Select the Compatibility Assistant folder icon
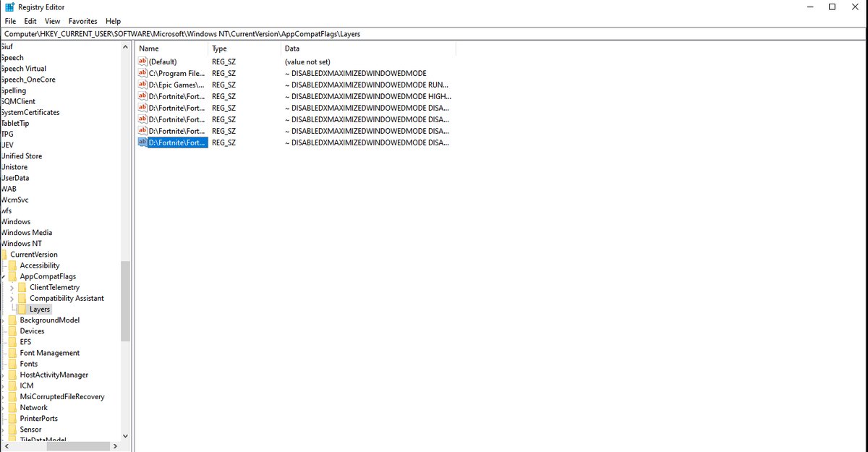Viewport: 868px width, 452px height. click(22, 298)
